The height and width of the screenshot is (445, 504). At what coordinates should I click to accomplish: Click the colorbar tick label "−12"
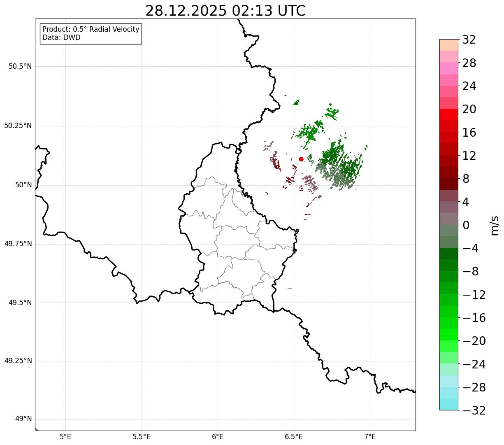point(474,295)
